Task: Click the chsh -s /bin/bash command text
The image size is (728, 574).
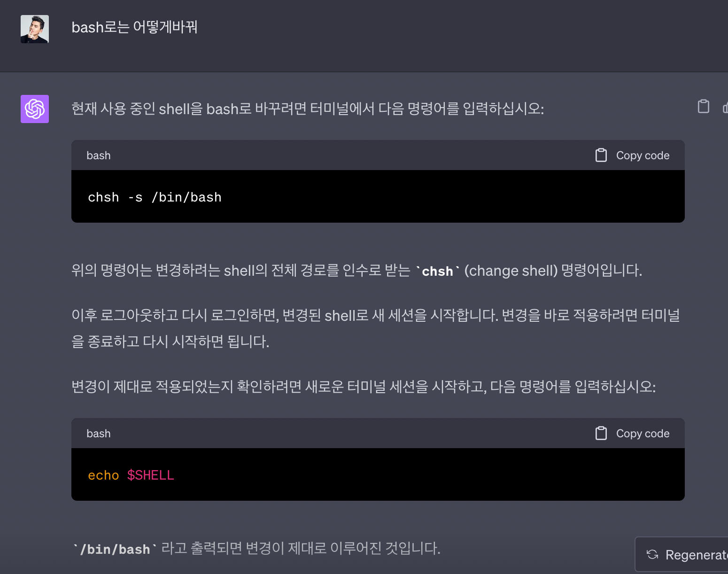Action: click(155, 197)
